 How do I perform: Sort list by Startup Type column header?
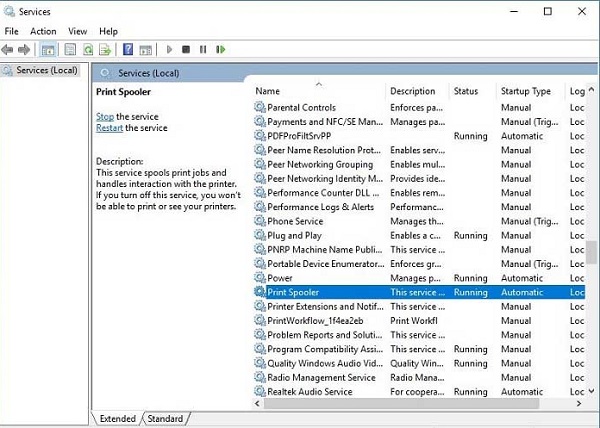[526, 91]
